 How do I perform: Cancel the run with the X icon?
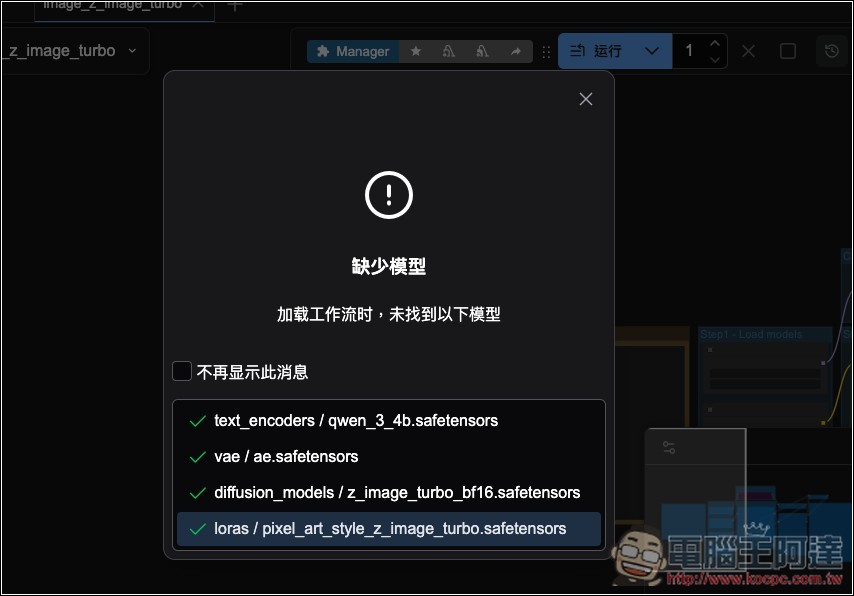pyautogui.click(x=748, y=50)
